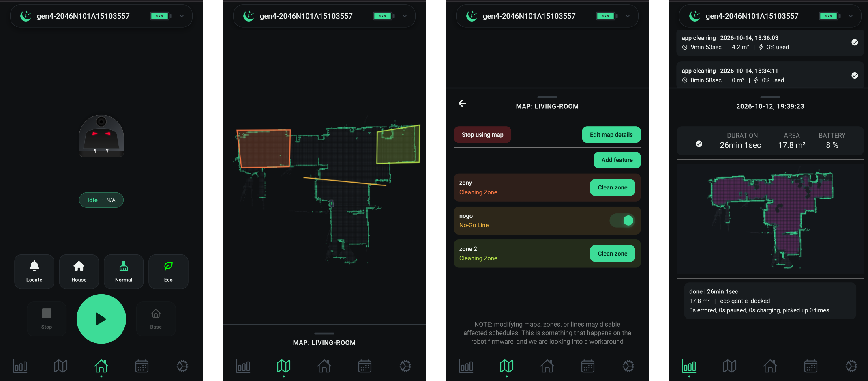Expand device dropdown chevron on map screen

(x=405, y=16)
